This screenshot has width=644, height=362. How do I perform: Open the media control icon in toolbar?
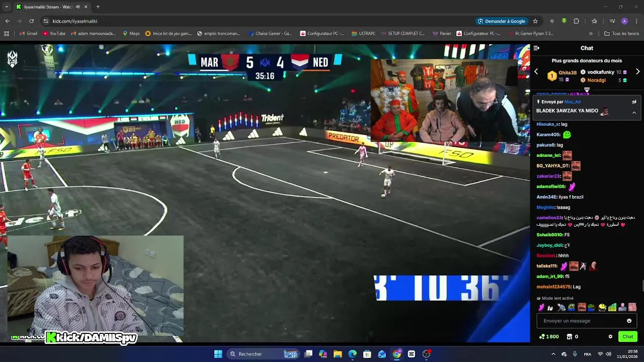(x=612, y=21)
